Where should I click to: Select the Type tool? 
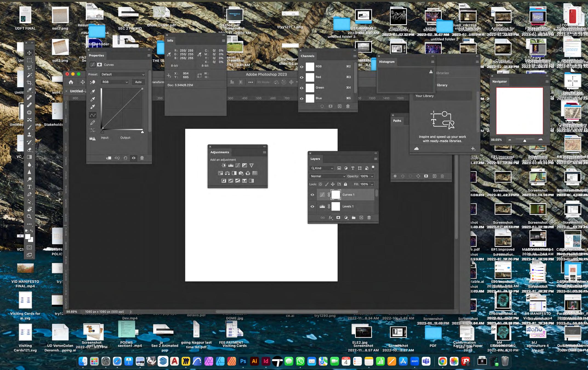29,187
